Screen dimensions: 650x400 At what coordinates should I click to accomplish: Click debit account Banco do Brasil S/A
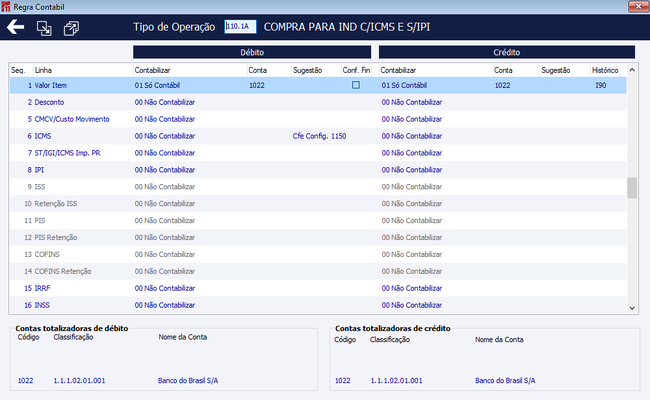tap(188, 381)
